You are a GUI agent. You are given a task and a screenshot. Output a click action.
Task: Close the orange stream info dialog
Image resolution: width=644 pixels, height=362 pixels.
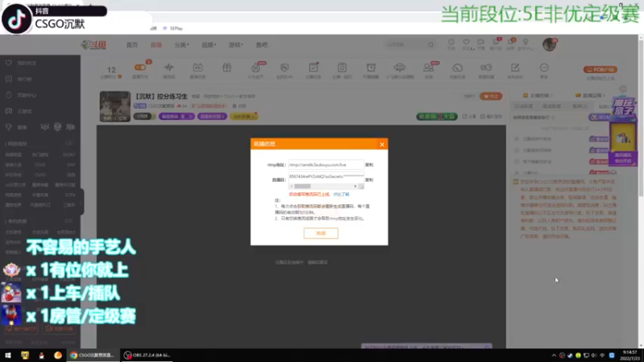pyautogui.click(x=382, y=145)
